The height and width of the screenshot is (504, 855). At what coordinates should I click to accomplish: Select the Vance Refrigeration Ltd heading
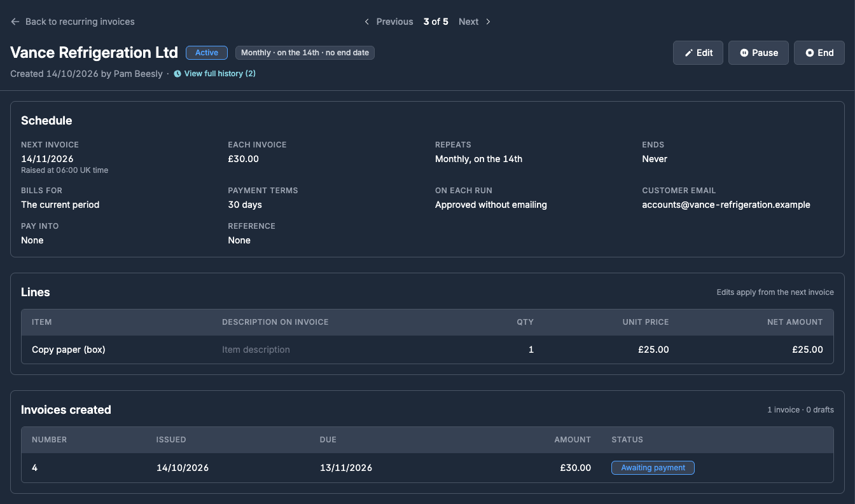94,52
